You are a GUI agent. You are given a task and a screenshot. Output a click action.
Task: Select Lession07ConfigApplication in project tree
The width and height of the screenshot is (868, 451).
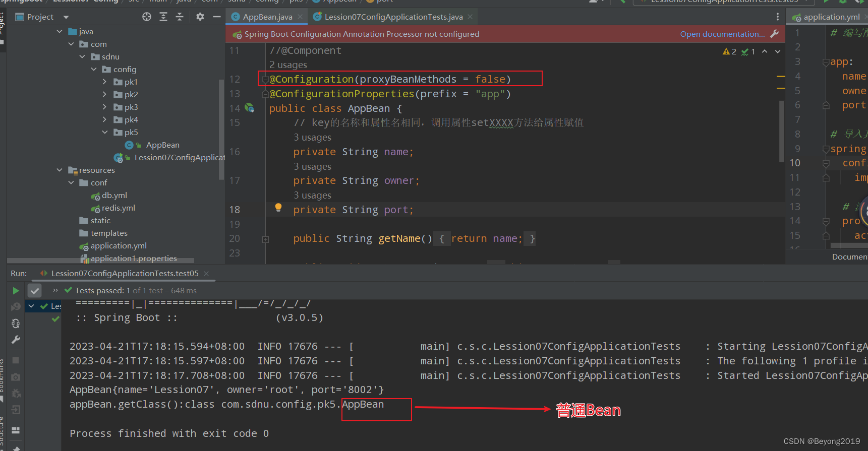click(x=180, y=157)
